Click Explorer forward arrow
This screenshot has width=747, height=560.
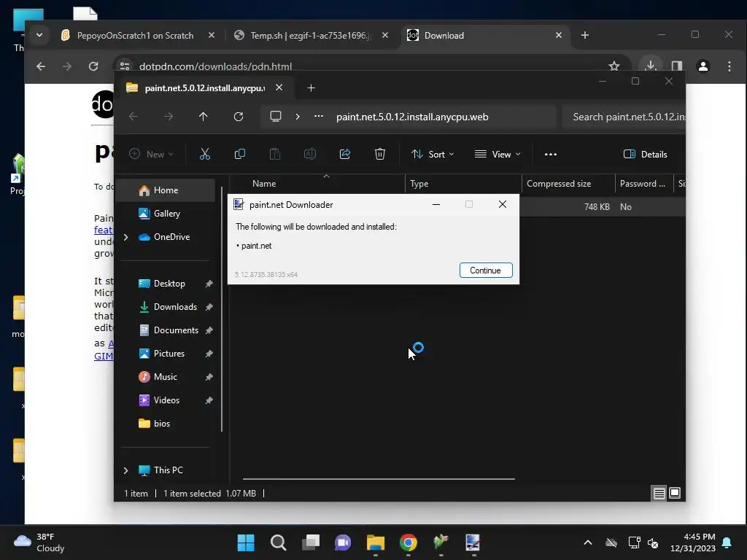point(169,117)
